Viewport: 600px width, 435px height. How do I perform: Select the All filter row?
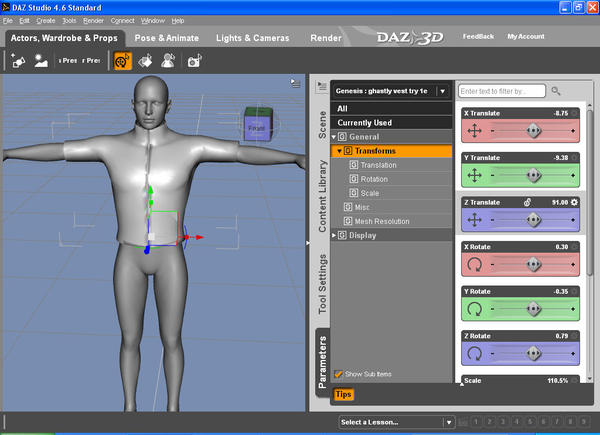(391, 109)
